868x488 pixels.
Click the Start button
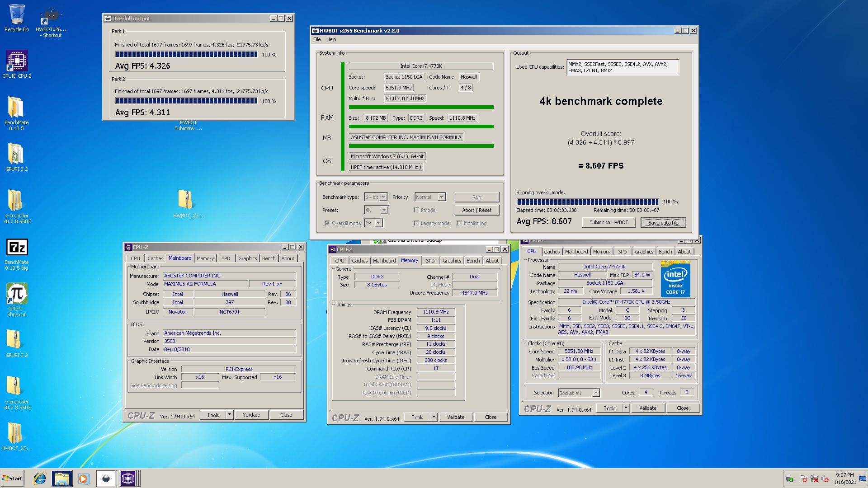click(x=12, y=479)
